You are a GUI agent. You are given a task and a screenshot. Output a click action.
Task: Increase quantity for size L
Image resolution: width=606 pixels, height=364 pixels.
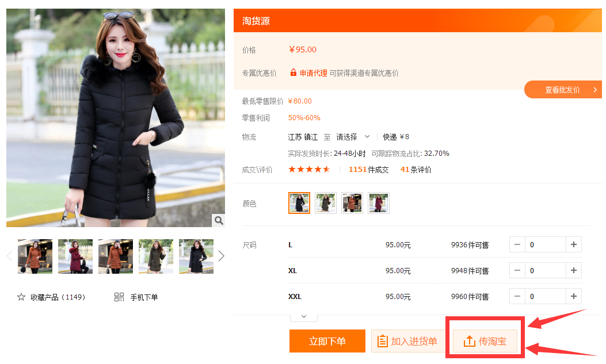coord(573,245)
